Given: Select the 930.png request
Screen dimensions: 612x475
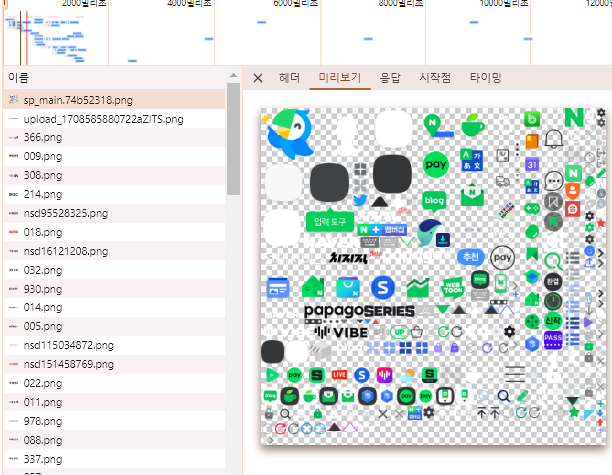Looking at the screenshot, I should [x=114, y=289].
